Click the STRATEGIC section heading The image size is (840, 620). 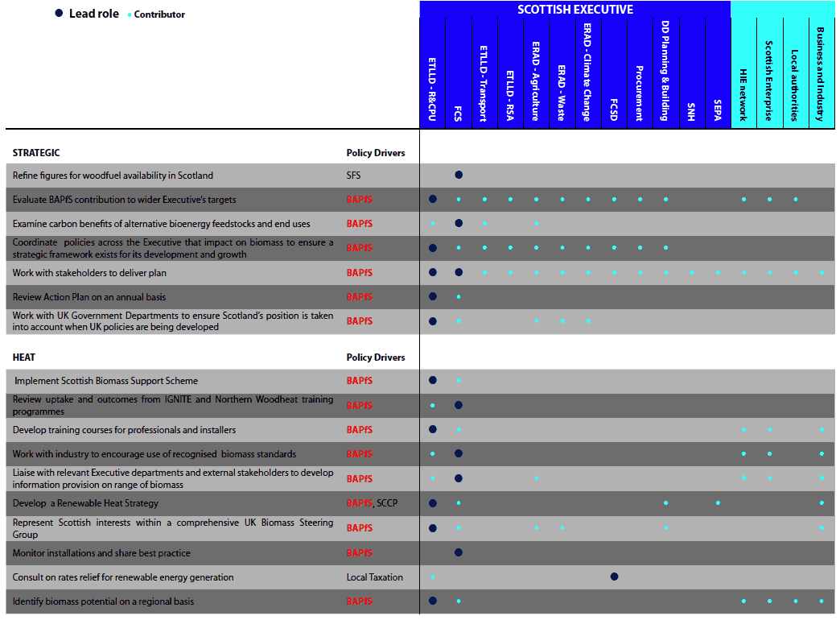click(x=36, y=153)
